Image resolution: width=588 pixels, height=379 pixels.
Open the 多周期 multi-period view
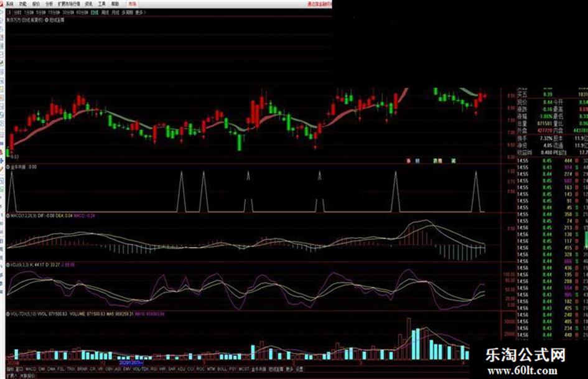click(x=128, y=12)
